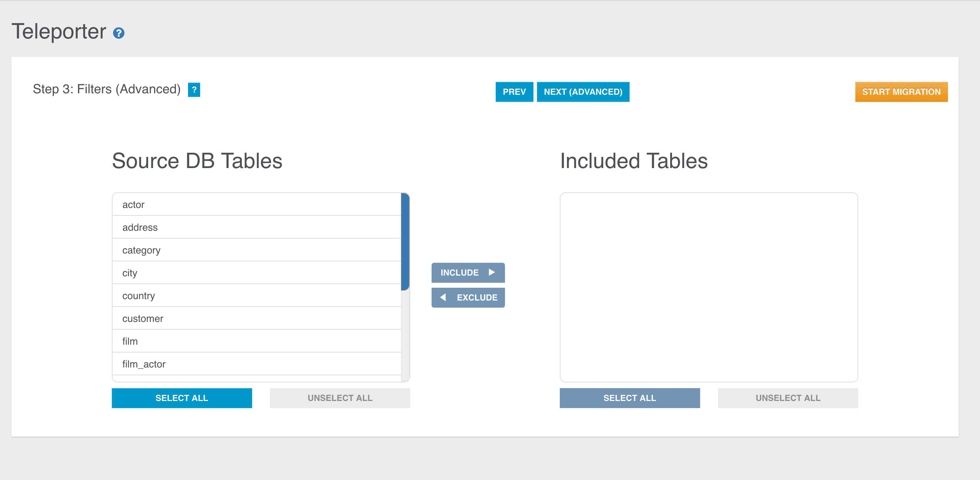980x480 pixels.
Task: Select the actor table
Action: pyautogui.click(x=257, y=205)
